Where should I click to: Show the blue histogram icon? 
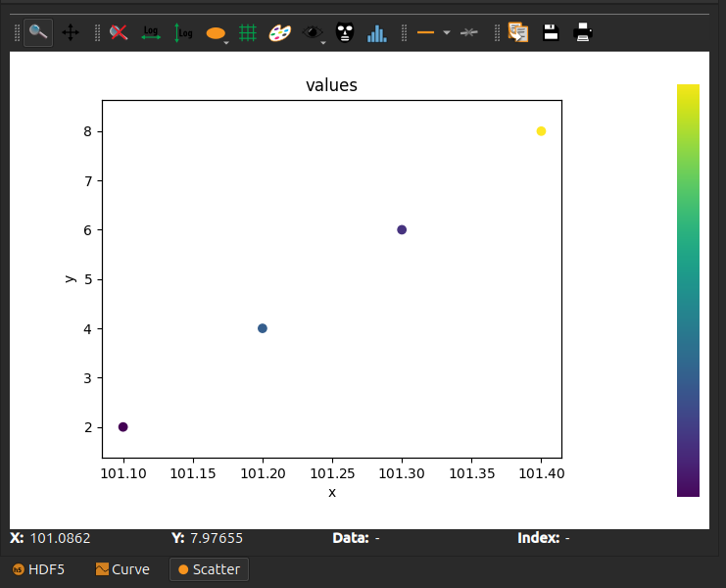[x=376, y=32]
